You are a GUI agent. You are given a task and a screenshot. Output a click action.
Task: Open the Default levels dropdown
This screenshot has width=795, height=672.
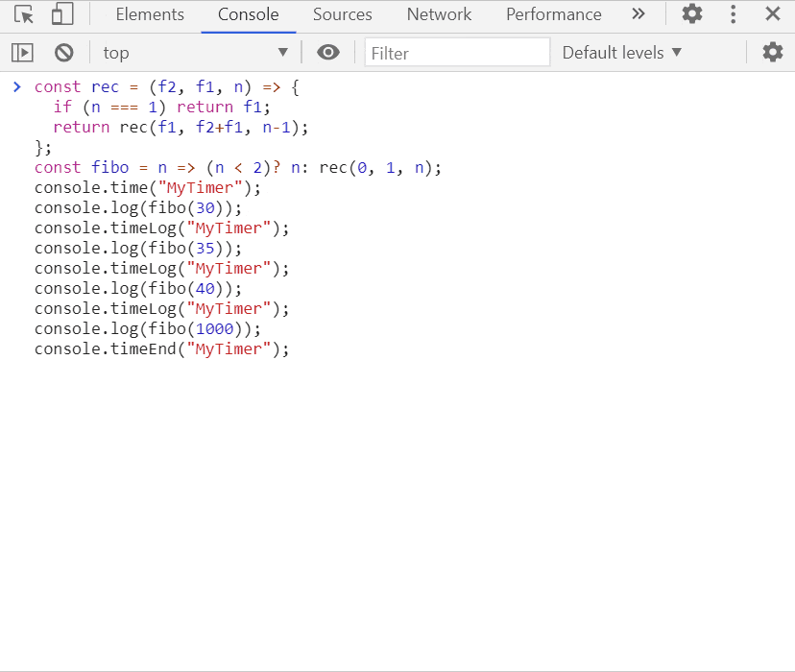[622, 53]
